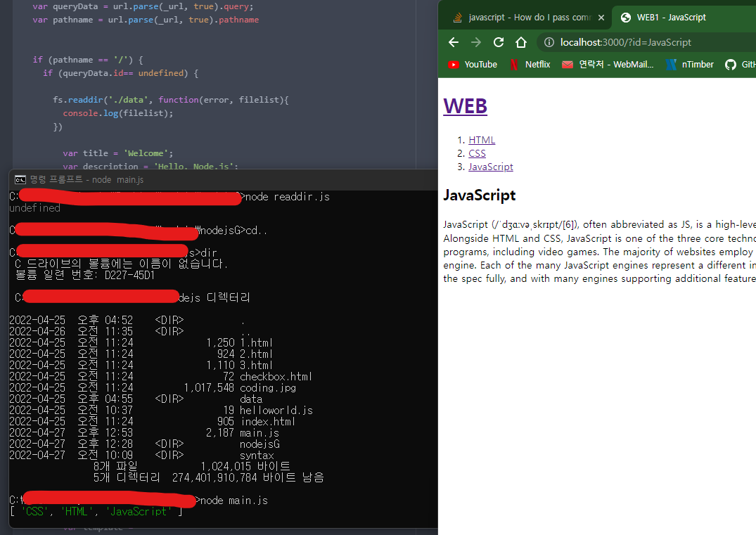Go to the browser Home page icon

(x=520, y=42)
